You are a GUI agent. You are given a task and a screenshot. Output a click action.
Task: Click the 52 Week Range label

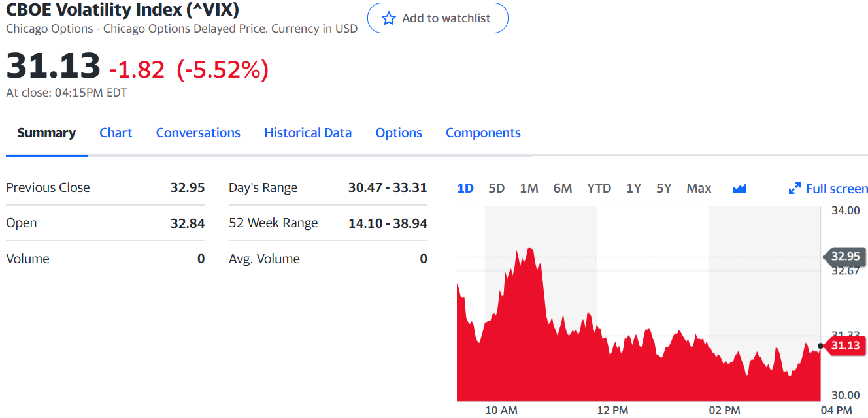pyautogui.click(x=273, y=223)
